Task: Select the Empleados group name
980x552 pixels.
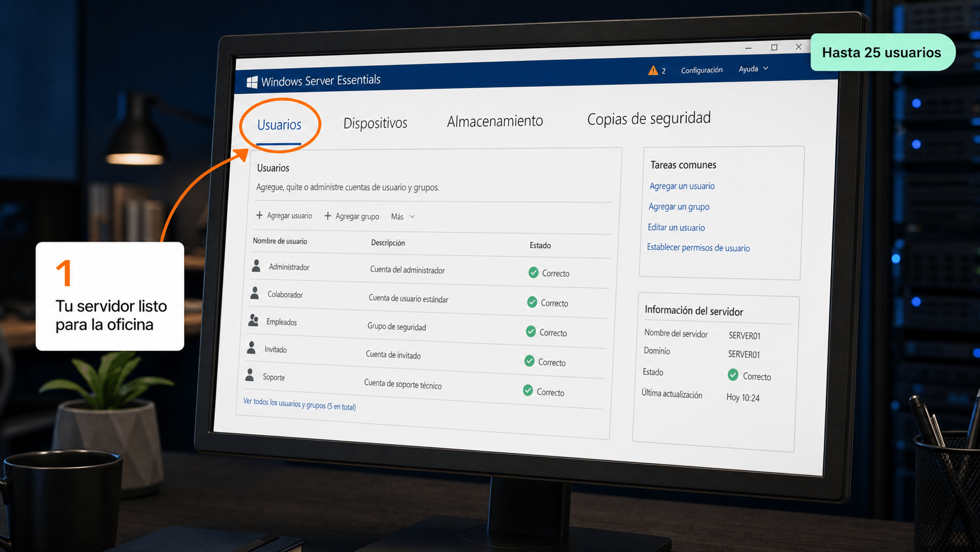Action: 282,322
